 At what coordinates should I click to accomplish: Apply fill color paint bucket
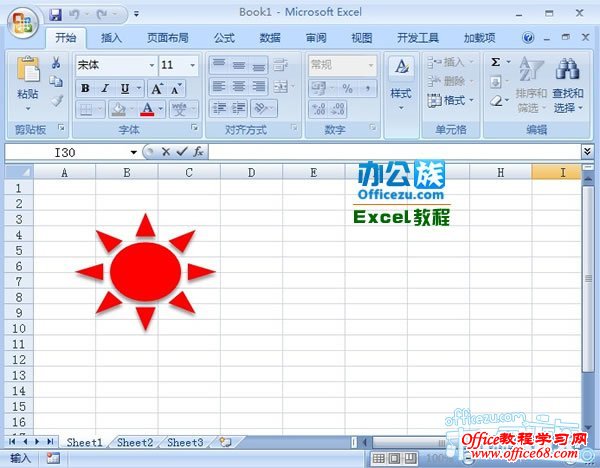[x=119, y=109]
